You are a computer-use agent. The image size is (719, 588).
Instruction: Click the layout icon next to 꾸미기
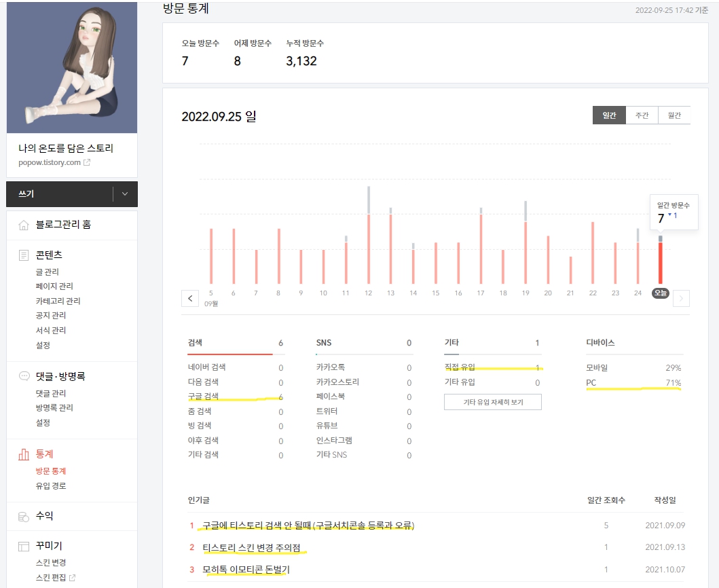[x=23, y=547]
